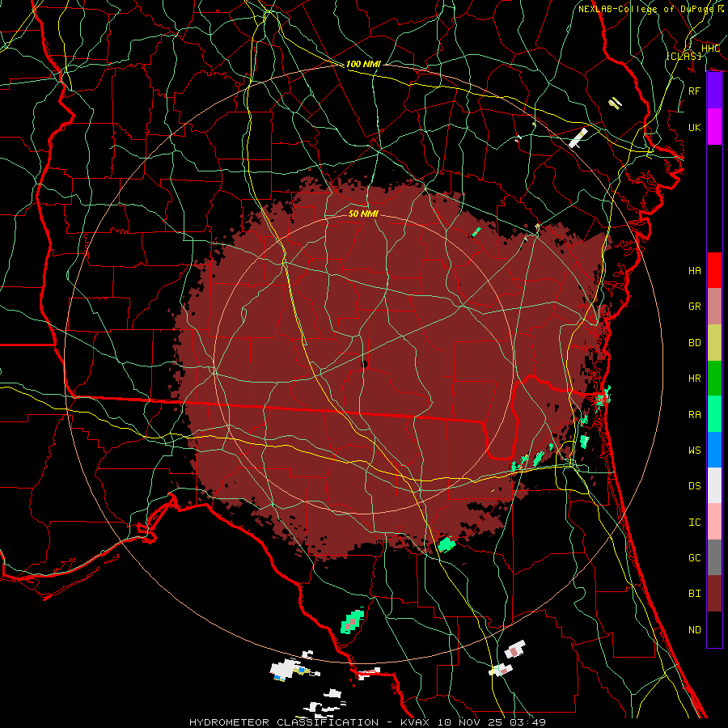Click the BI dark red legend swatch
This screenshot has height=728, width=728.
(x=714, y=594)
